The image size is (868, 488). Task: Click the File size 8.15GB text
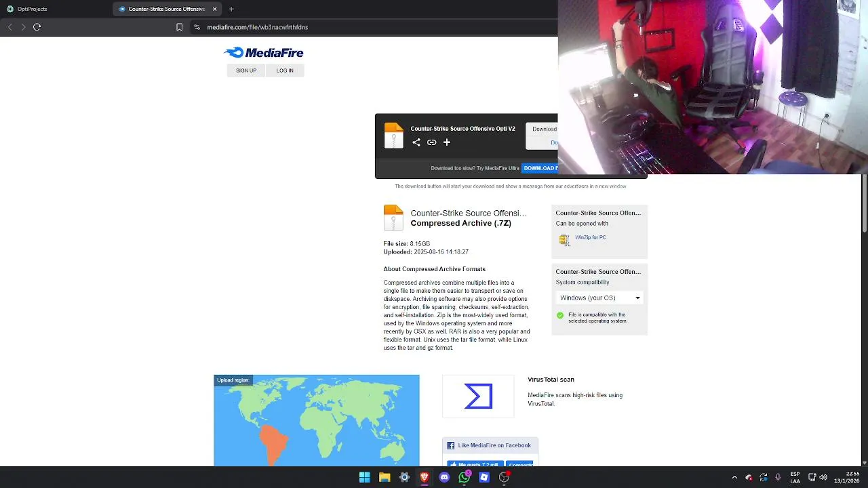[407, 243]
